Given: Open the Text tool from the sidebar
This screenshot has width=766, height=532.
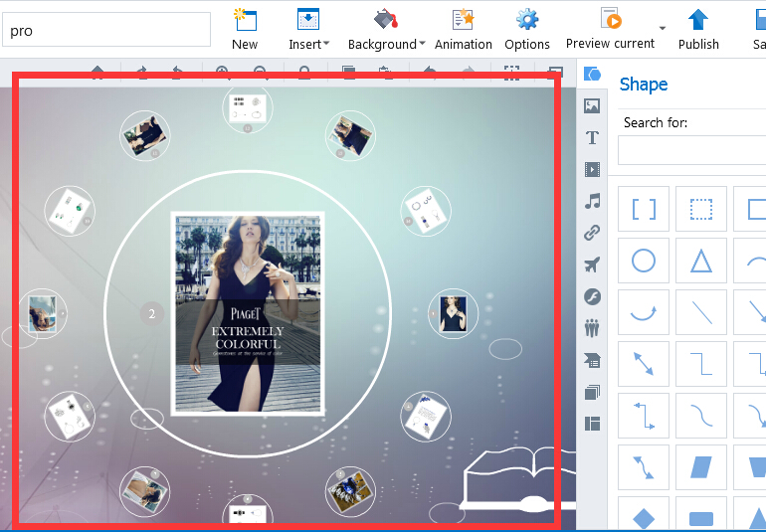Looking at the screenshot, I should point(592,138).
